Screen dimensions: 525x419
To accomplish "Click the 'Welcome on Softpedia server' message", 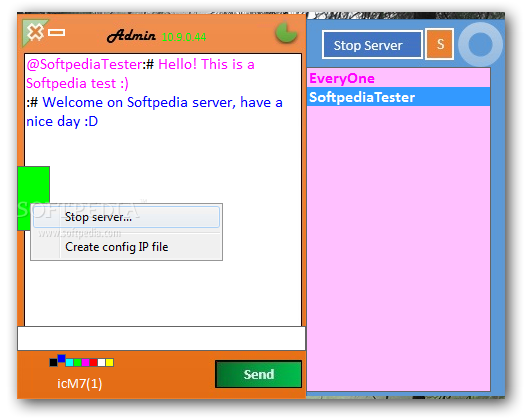I will (154, 112).
